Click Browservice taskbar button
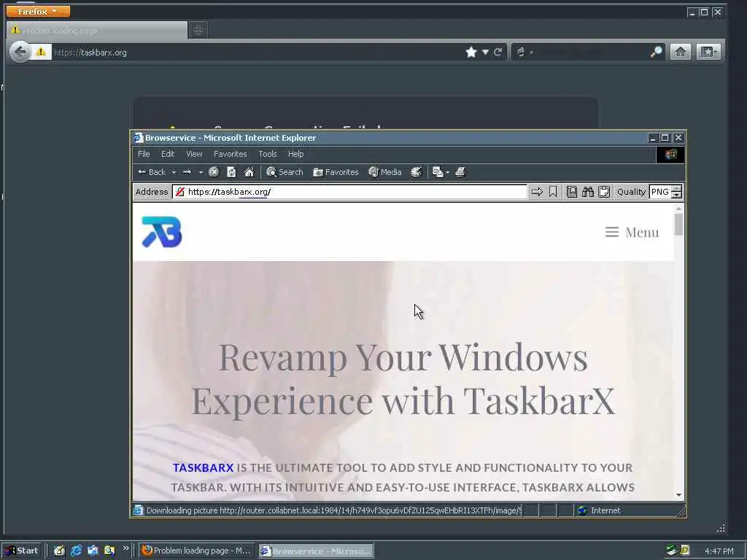Viewport: 747px width, 560px height. (x=317, y=551)
